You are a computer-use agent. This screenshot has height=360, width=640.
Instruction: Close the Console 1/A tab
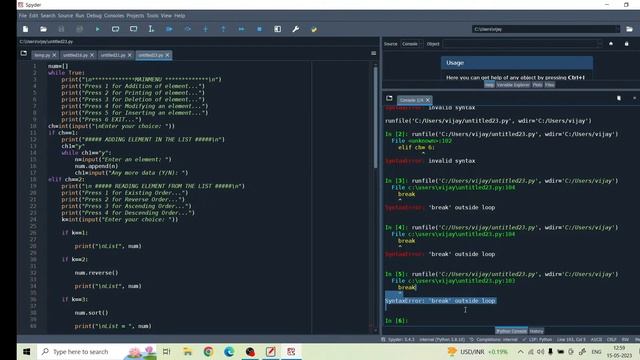[428, 100]
